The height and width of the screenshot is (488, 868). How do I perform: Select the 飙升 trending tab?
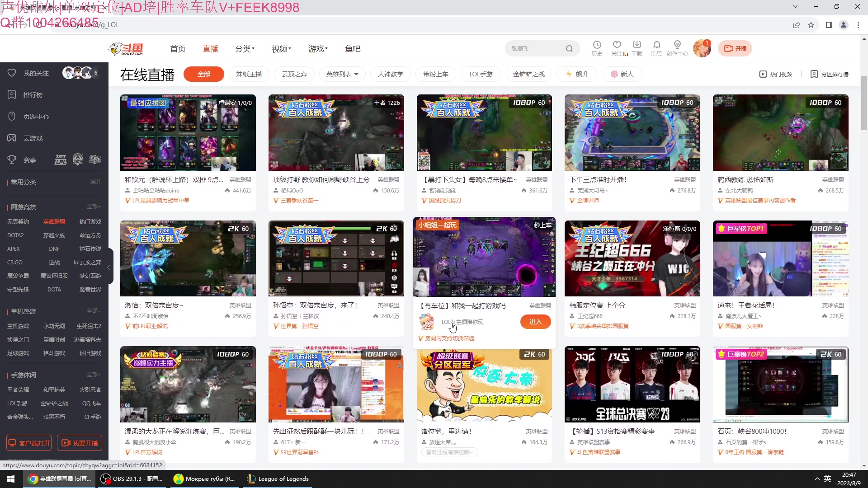click(577, 74)
